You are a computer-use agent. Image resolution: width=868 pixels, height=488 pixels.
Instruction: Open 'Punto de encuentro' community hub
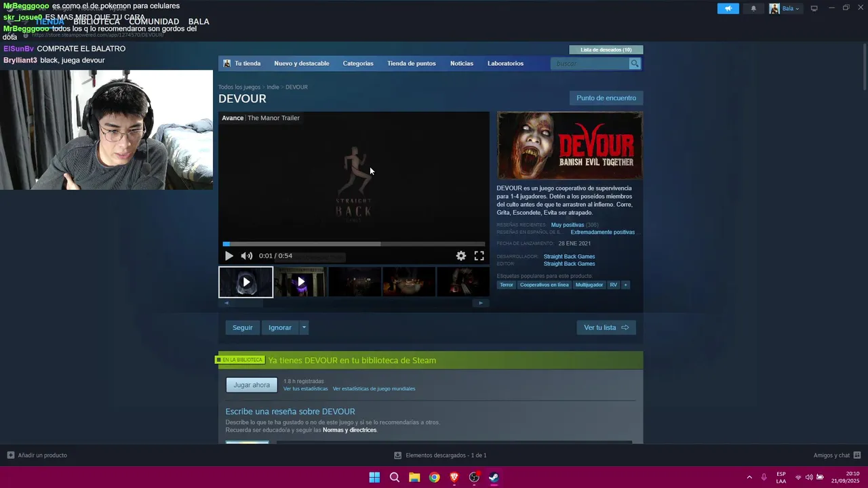606,98
